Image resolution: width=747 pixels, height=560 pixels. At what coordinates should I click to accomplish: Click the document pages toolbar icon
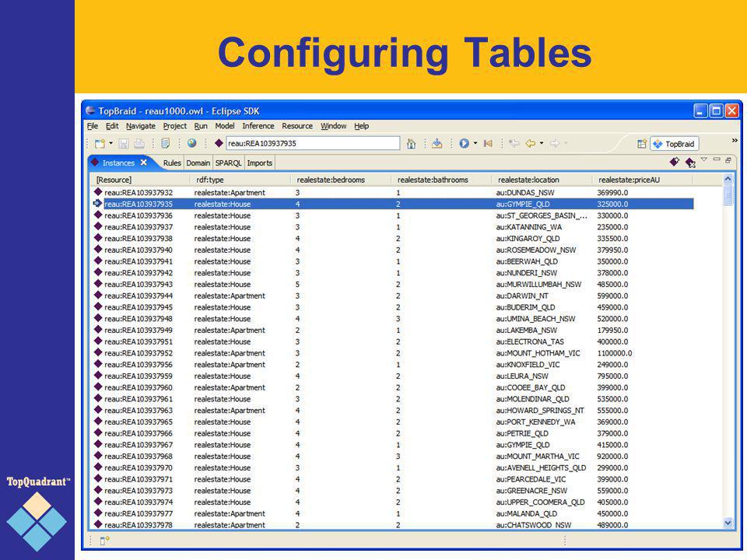tap(165, 144)
